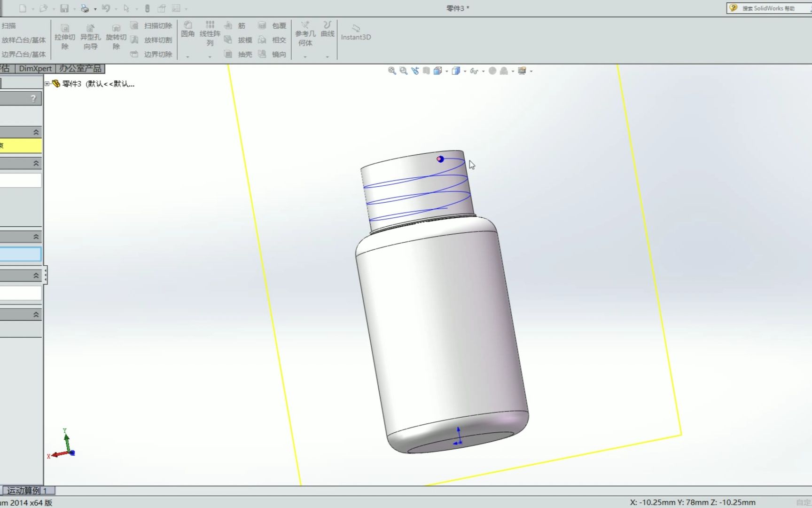Click Zoom to Fit icon

click(x=392, y=71)
